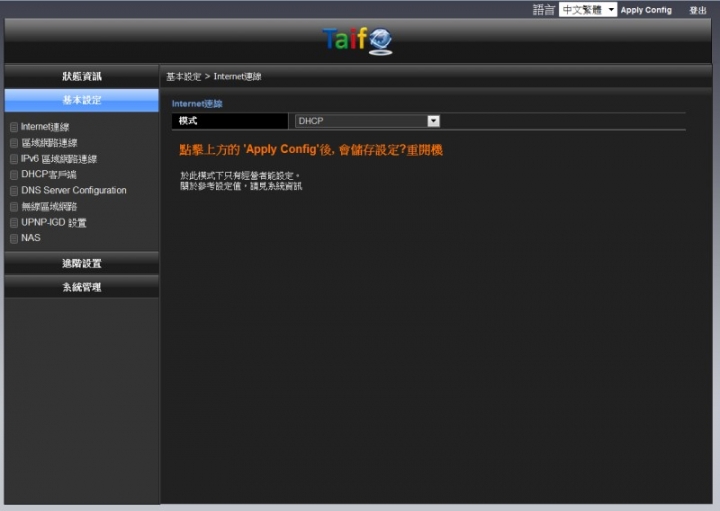Image resolution: width=720 pixels, height=511 pixels.
Task: Click the orange Apply Config notice text
Action: tap(311, 150)
